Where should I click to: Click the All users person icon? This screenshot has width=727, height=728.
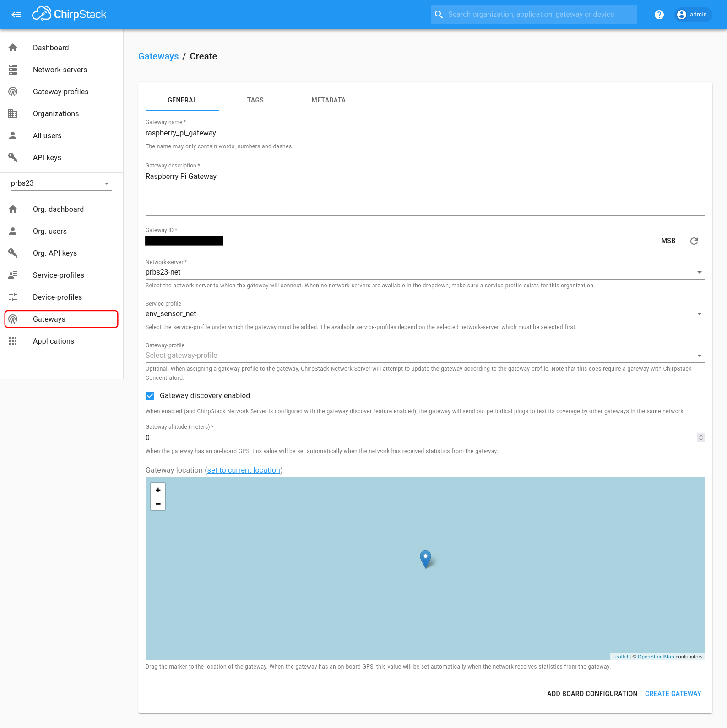[x=13, y=135]
